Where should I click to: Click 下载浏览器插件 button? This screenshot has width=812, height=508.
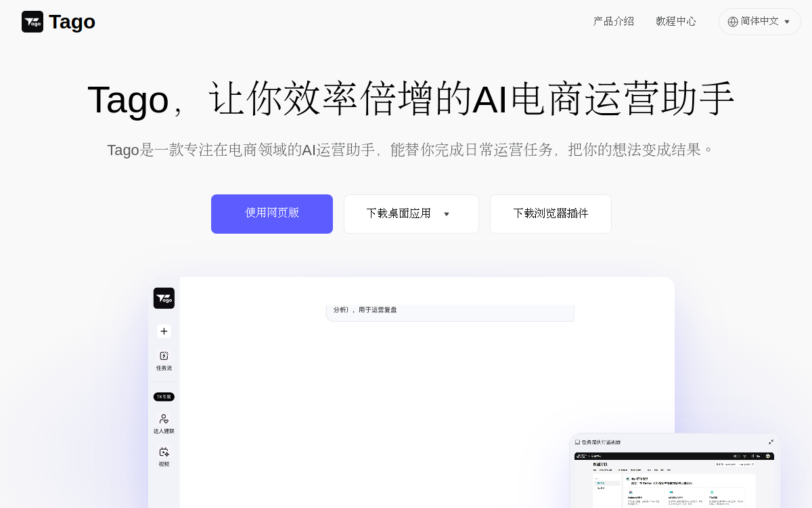point(551,214)
